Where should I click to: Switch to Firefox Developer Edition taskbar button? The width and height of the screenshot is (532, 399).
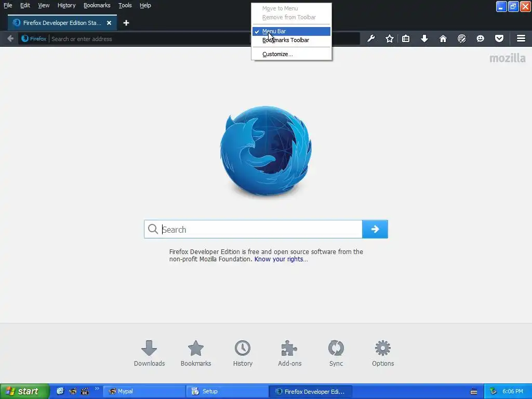[311, 391]
